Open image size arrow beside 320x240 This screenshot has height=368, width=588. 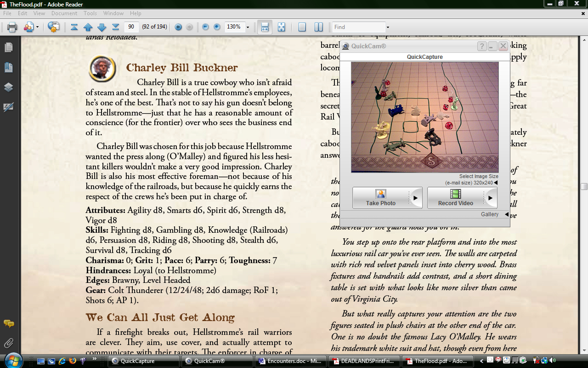point(496,183)
